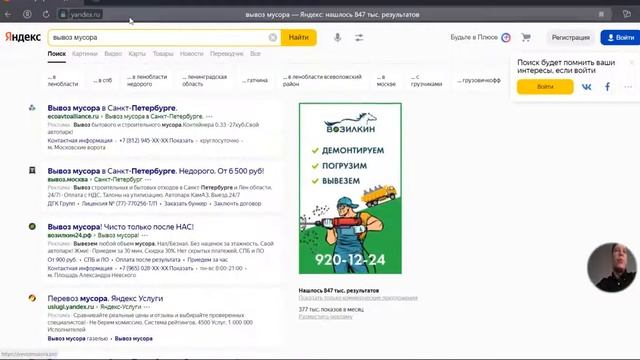
Task: Click Вывоз мусора газелью sitelink
Action: pyautogui.click(x=78, y=339)
